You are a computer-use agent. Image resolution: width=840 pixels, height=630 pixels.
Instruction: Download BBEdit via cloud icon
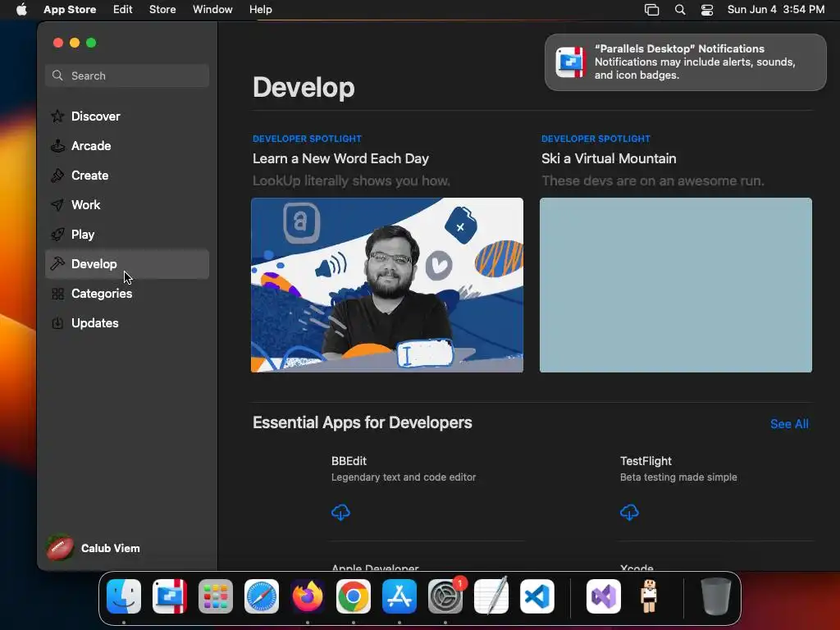[x=340, y=512]
